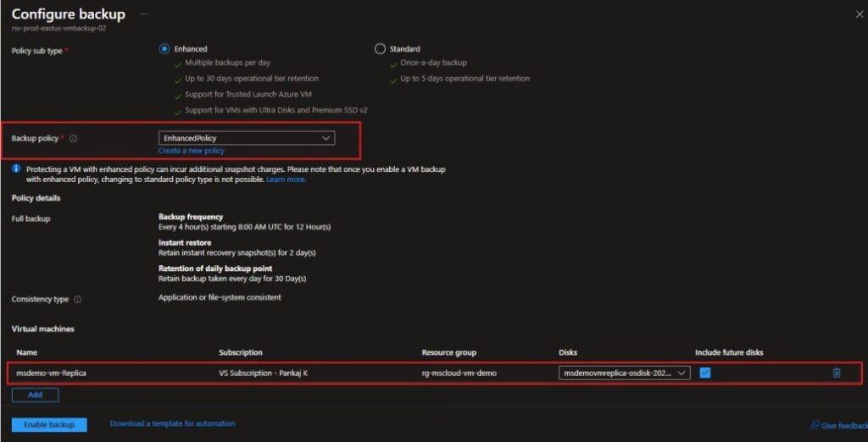Close the Configure backup pane
This screenshot has width=868, height=442.
click(860, 14)
